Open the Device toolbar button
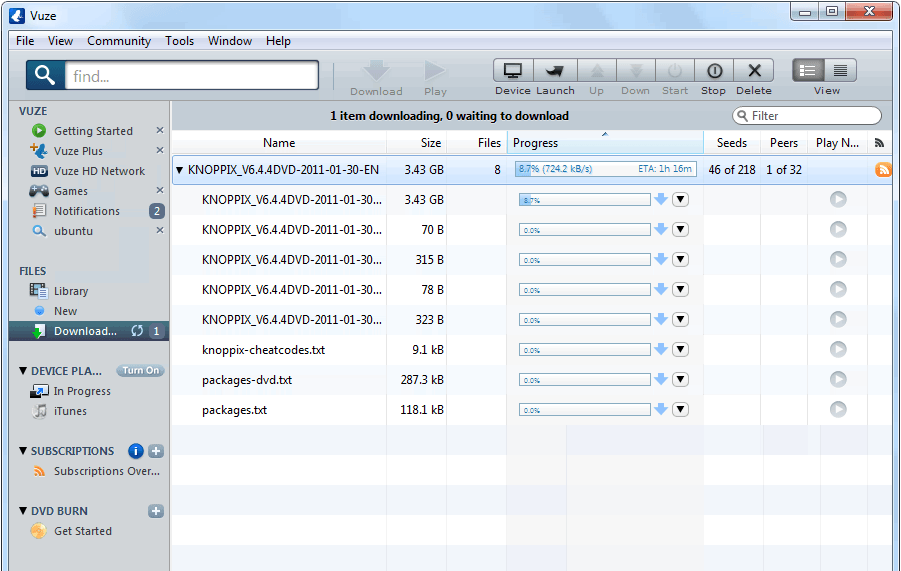 tap(513, 71)
